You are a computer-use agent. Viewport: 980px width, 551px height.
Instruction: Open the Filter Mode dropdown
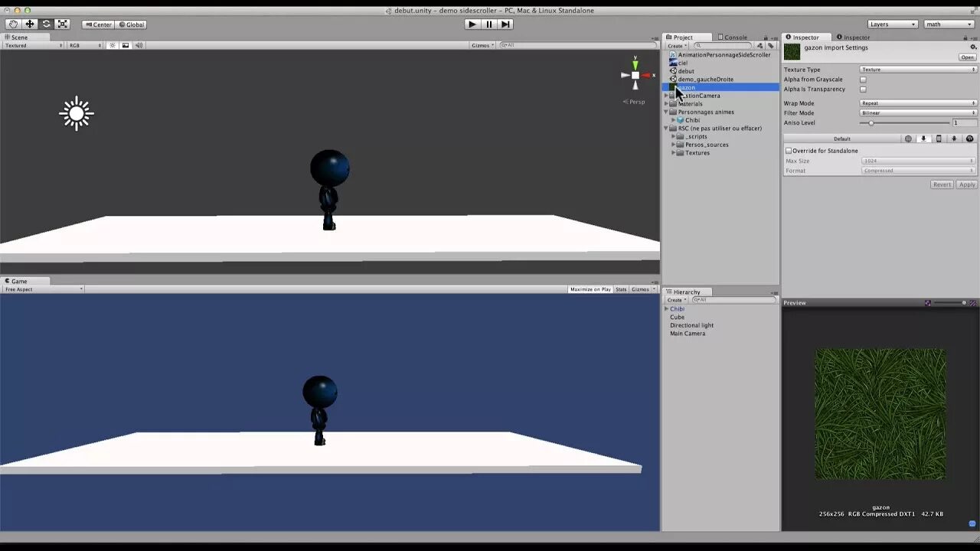coord(918,113)
